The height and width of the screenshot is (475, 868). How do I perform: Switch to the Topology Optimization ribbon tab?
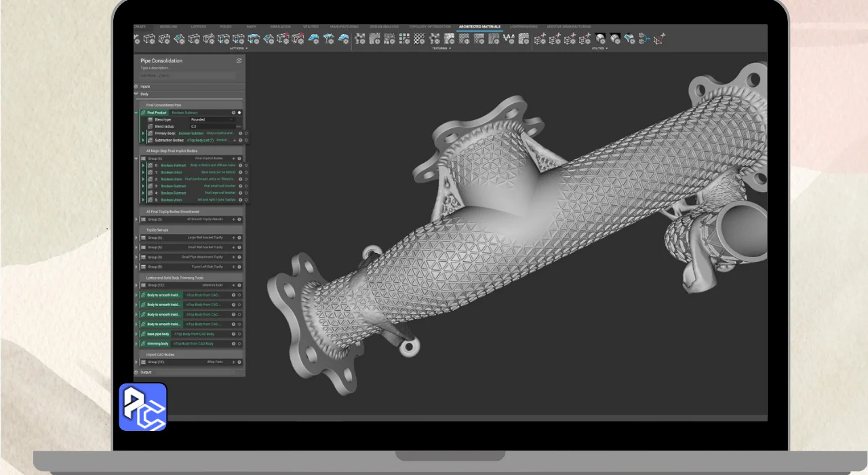tap(431, 27)
